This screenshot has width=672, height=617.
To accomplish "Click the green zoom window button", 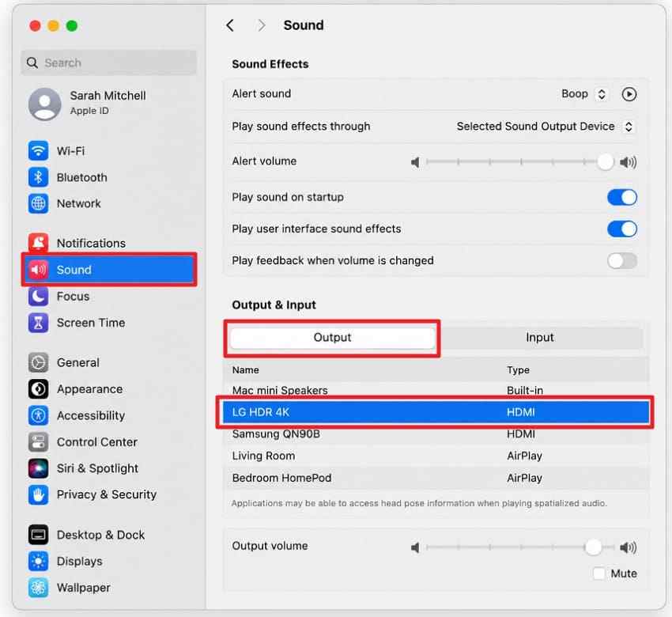I will (x=72, y=26).
